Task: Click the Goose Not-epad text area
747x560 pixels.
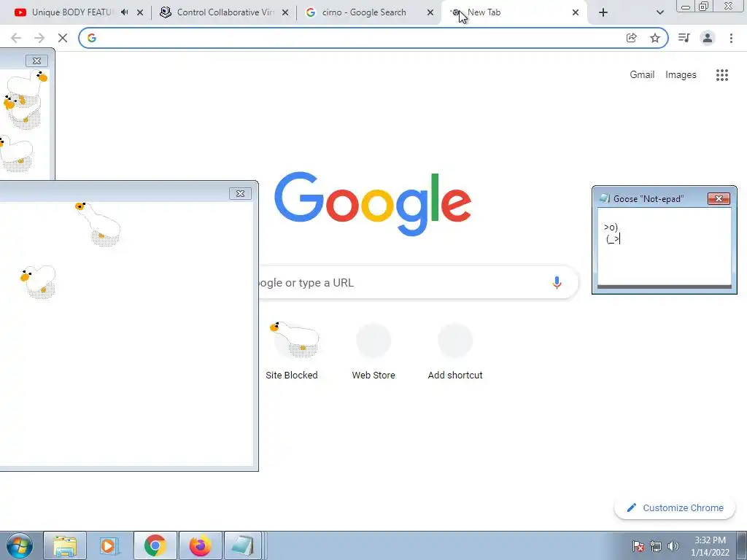Action: coord(664,246)
